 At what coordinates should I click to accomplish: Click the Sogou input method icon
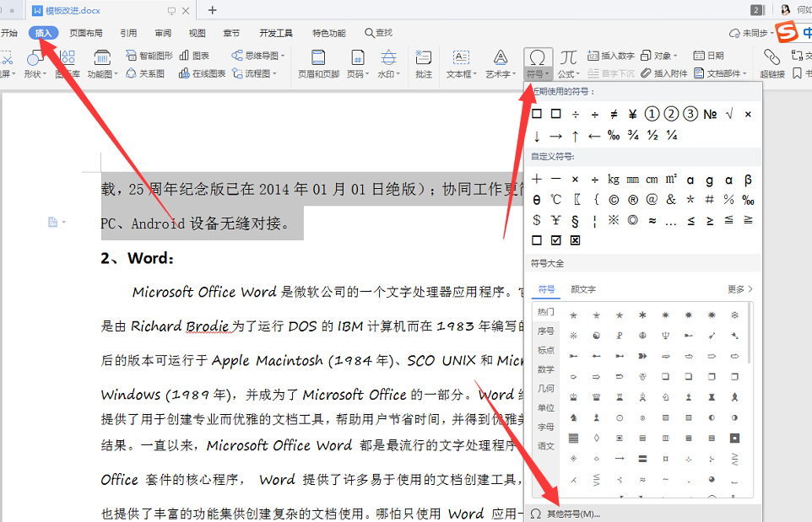point(786,31)
